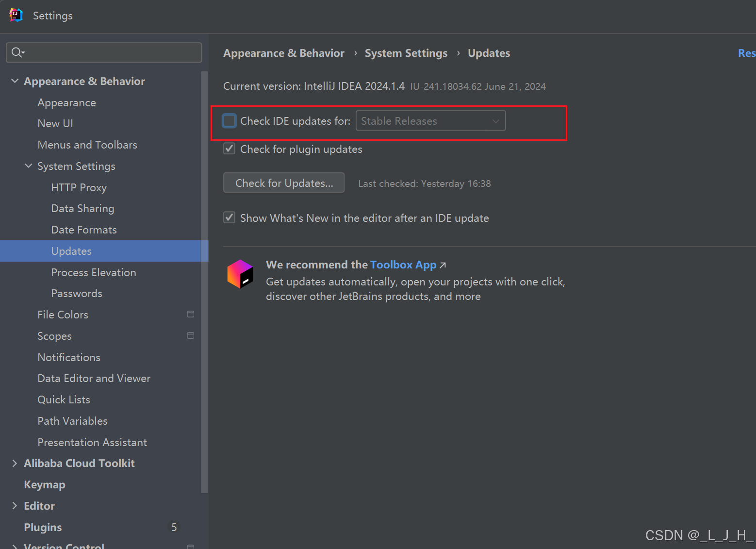
Task: Open Data Sharing settings
Action: coord(83,209)
